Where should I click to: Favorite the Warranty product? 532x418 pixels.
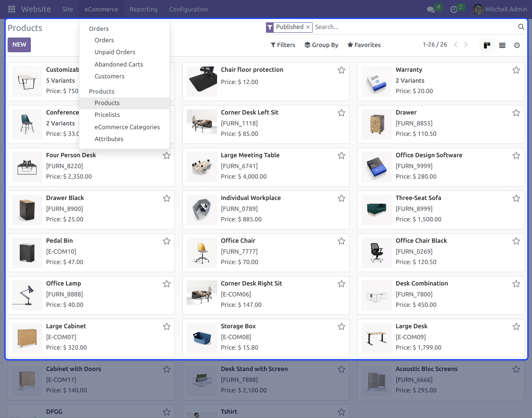pyautogui.click(x=516, y=70)
